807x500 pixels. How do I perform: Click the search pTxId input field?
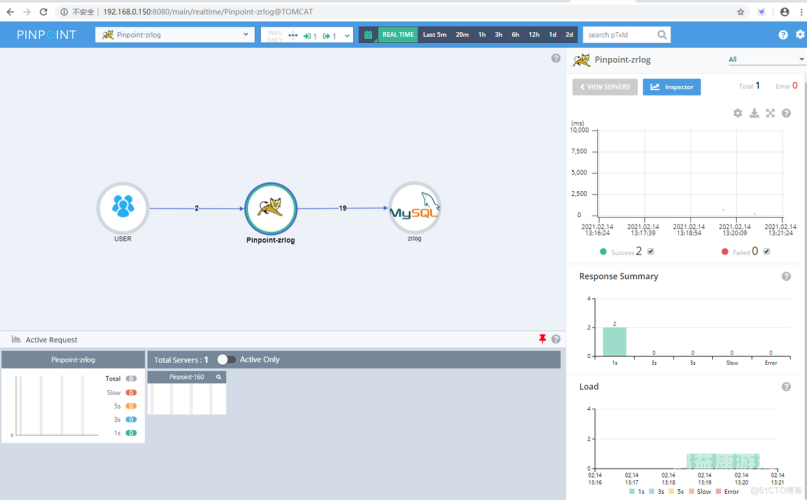click(x=621, y=35)
